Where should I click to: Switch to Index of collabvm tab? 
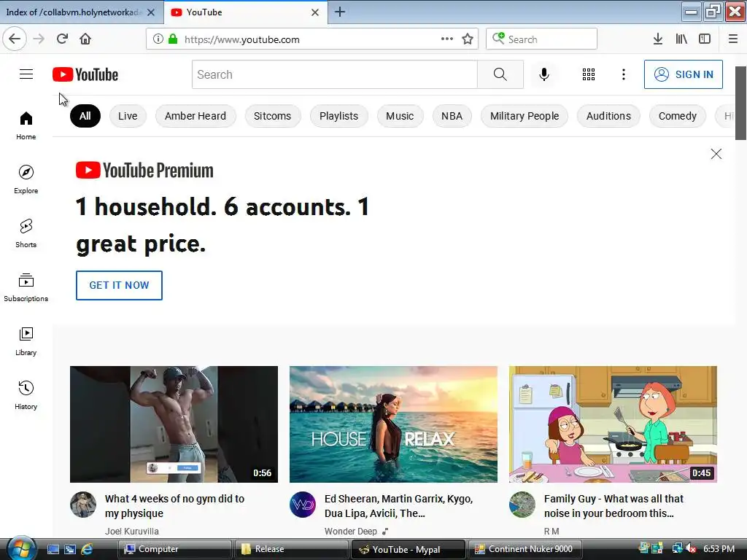[74, 12]
